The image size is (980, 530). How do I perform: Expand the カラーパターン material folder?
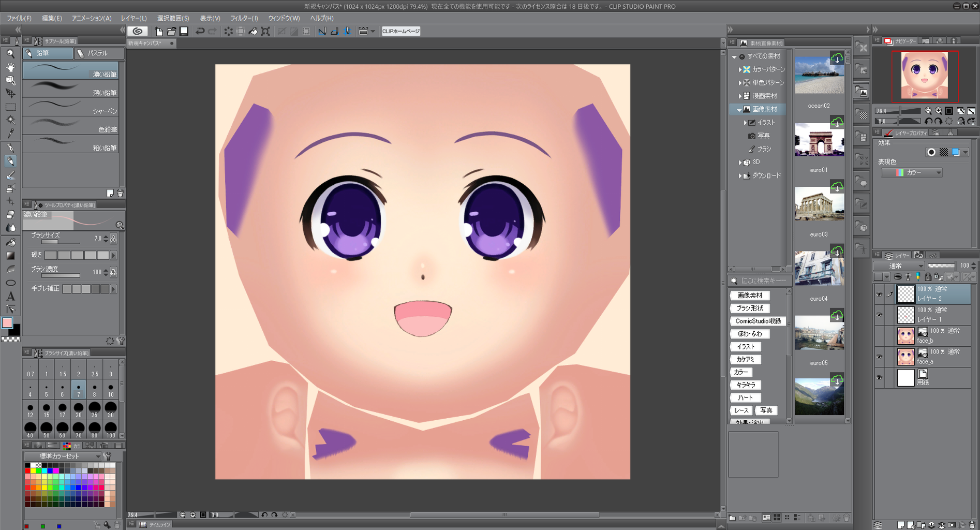pos(740,69)
